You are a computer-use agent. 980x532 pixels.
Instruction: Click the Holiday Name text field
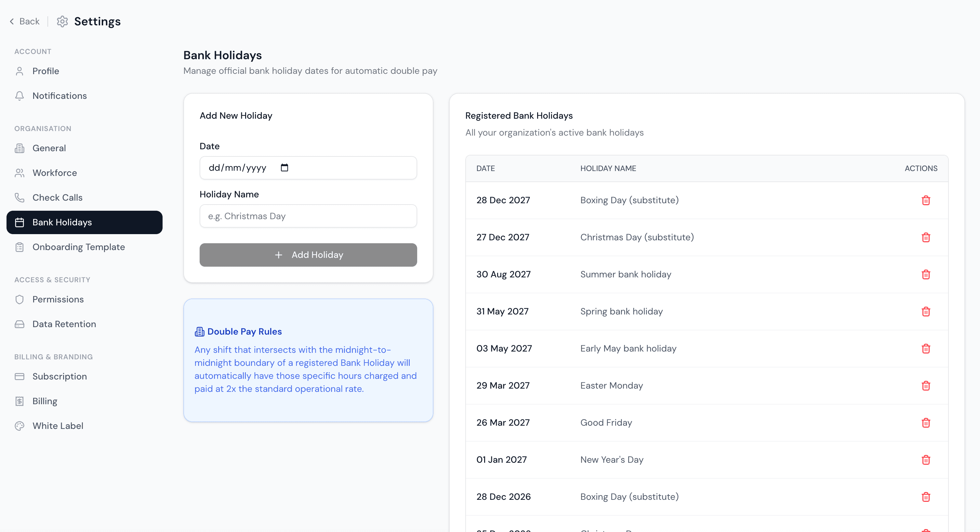click(308, 216)
